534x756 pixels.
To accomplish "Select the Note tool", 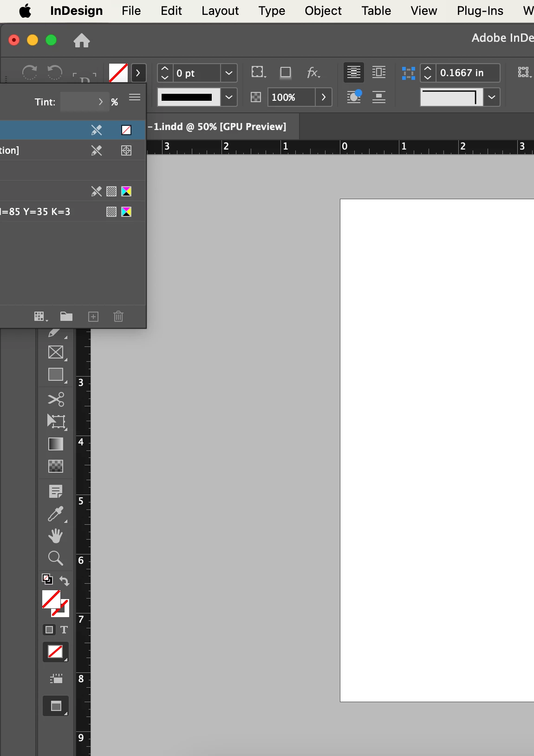I will tap(56, 491).
